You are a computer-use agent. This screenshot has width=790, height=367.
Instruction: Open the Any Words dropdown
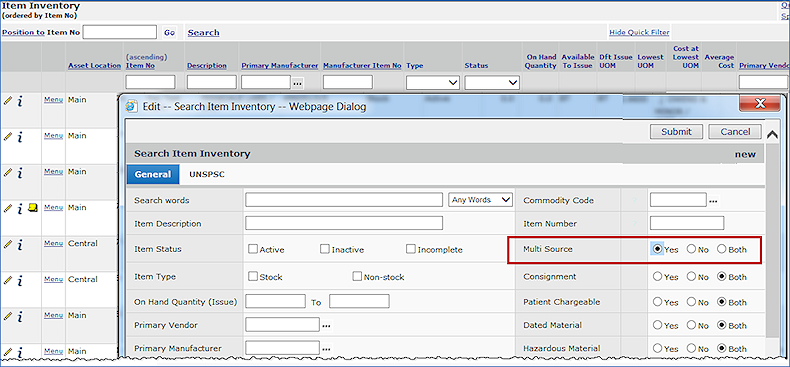click(480, 200)
